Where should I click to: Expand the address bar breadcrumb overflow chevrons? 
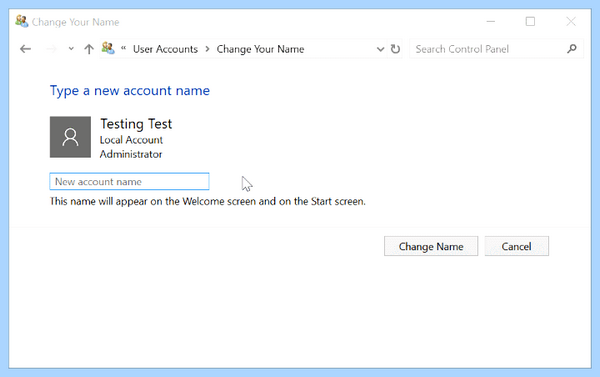(x=124, y=48)
